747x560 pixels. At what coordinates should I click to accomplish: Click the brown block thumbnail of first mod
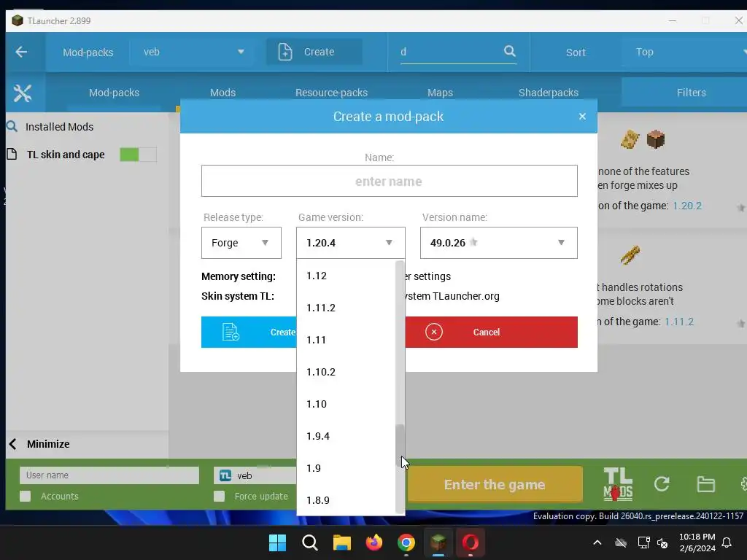click(x=656, y=139)
